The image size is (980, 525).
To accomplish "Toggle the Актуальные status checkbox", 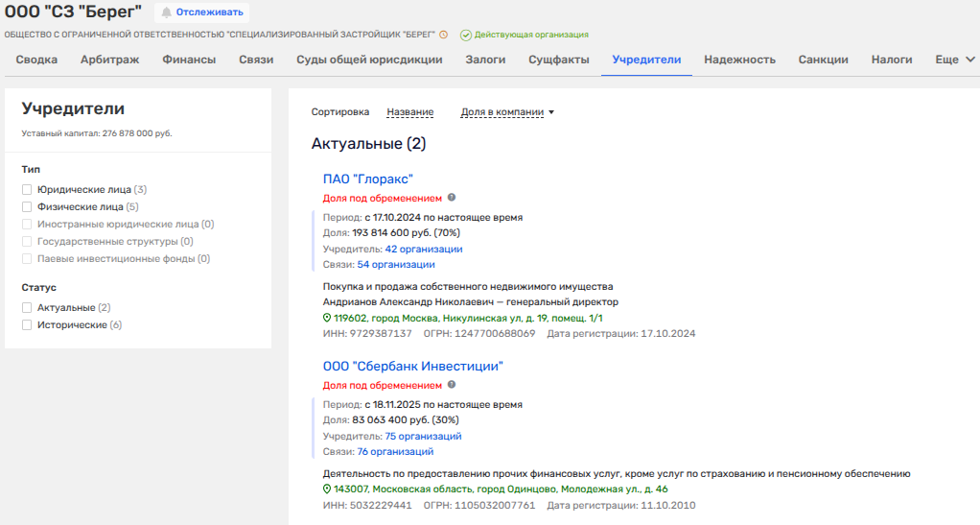I will pyautogui.click(x=28, y=308).
